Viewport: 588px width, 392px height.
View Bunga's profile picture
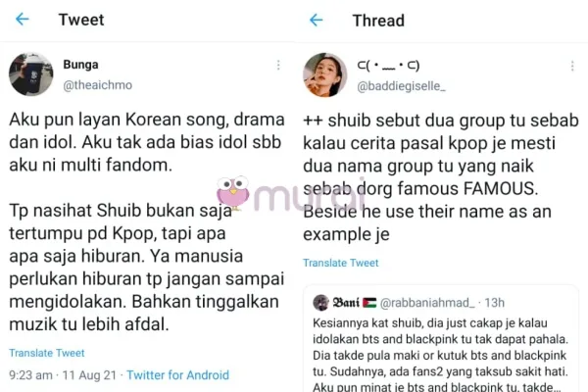coord(31,74)
